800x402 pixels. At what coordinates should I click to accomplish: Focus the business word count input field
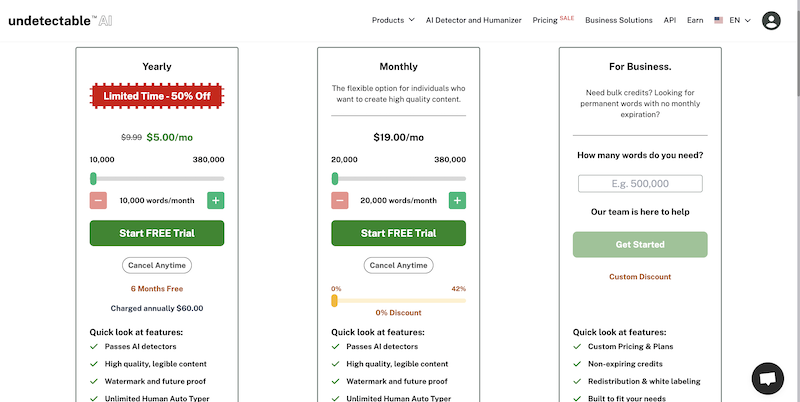pyautogui.click(x=640, y=183)
